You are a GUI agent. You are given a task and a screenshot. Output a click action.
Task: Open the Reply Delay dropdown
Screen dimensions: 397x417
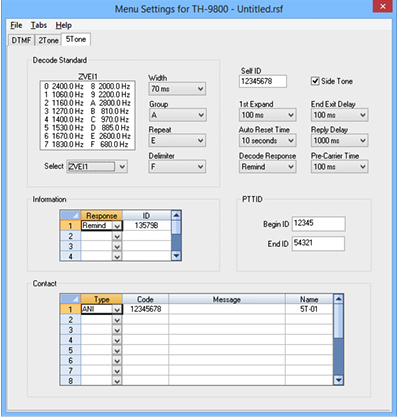339,141
